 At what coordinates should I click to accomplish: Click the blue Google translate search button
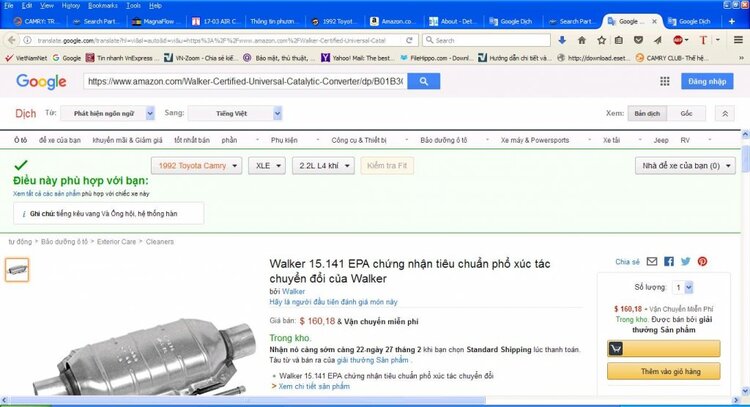point(423,81)
